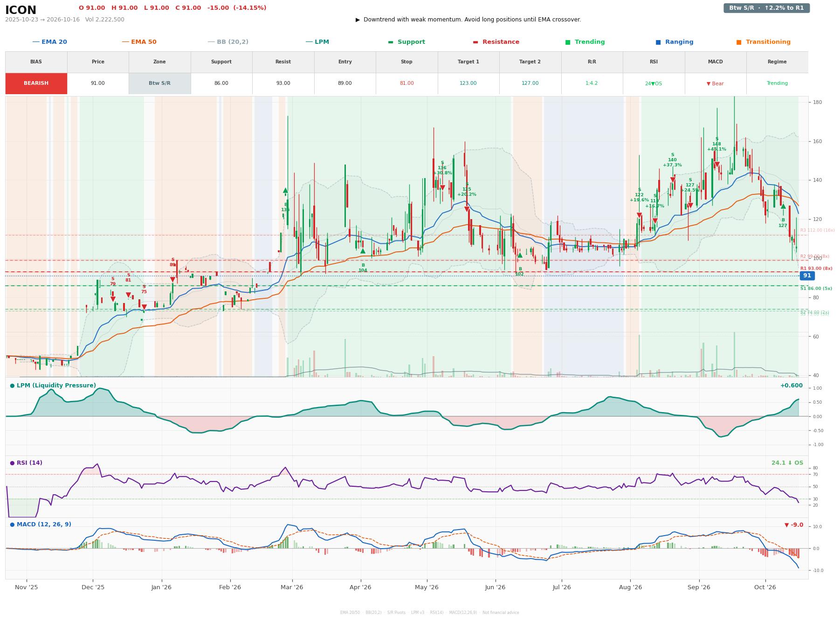This screenshot has width=840, height=620.
Task: Click the Resist column header
Action: coord(283,62)
